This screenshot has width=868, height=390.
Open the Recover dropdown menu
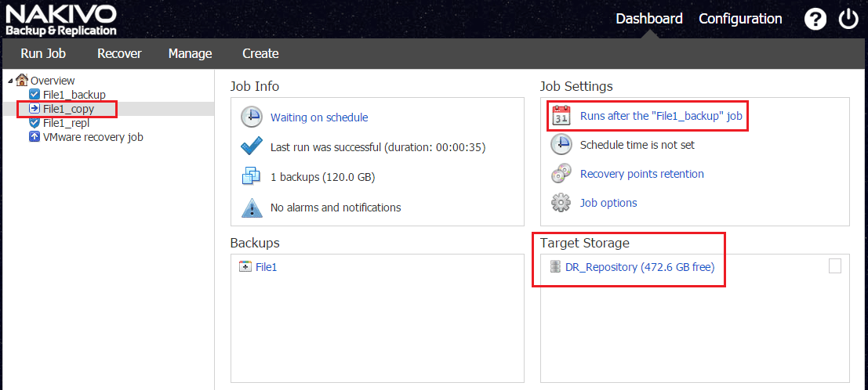[119, 53]
